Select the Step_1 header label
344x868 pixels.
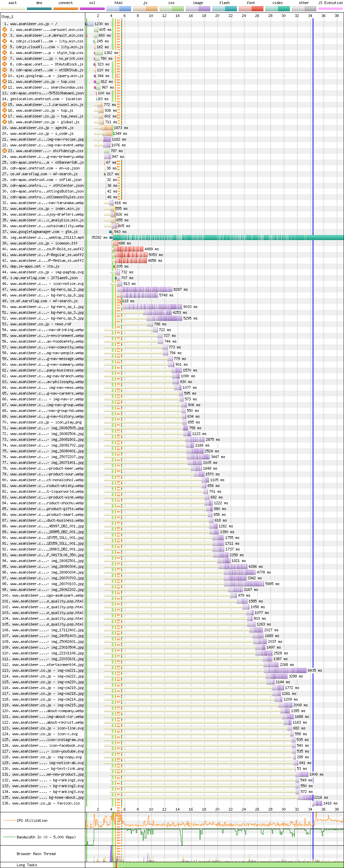pos(7,16)
